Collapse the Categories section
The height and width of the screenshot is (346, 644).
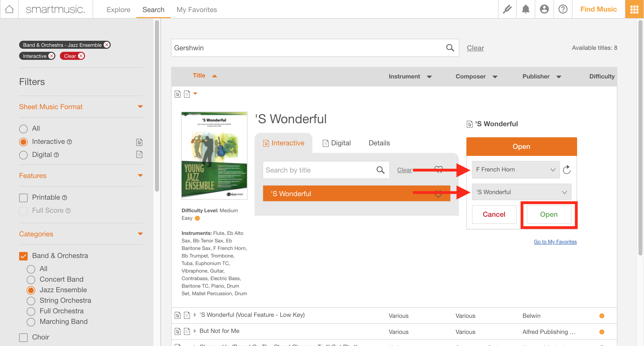coord(140,234)
